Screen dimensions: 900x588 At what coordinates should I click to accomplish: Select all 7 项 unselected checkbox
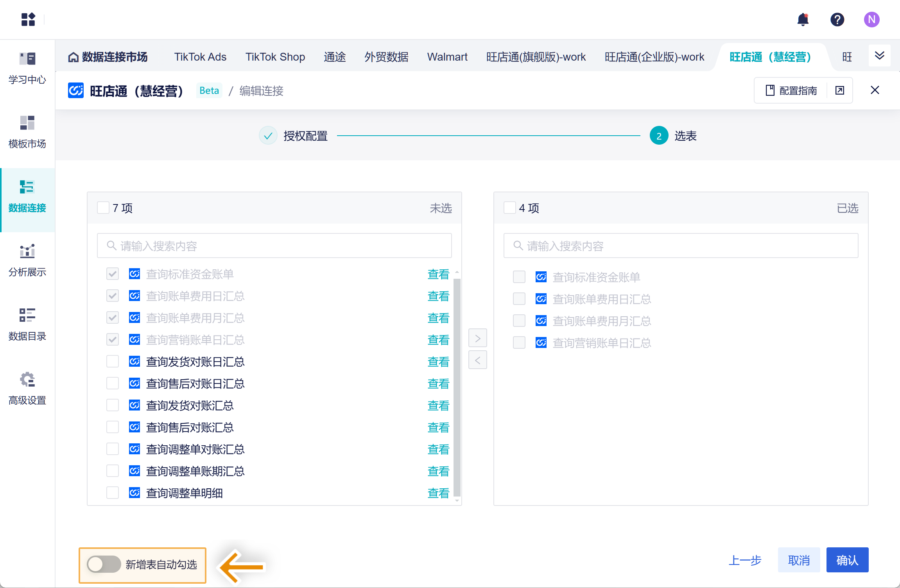(103, 208)
